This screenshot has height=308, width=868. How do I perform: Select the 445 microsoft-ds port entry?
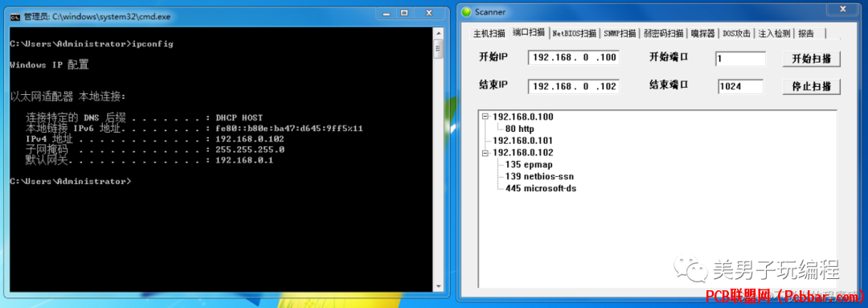(541, 189)
